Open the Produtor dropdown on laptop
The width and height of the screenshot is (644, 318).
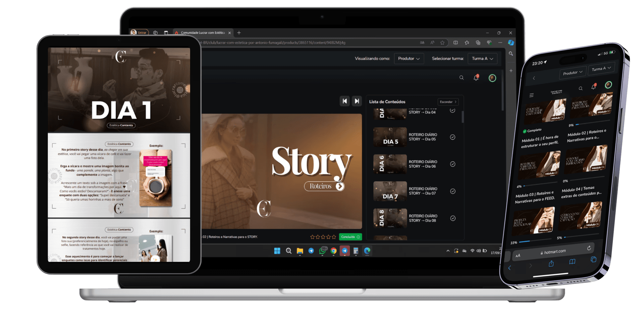pyautogui.click(x=409, y=58)
